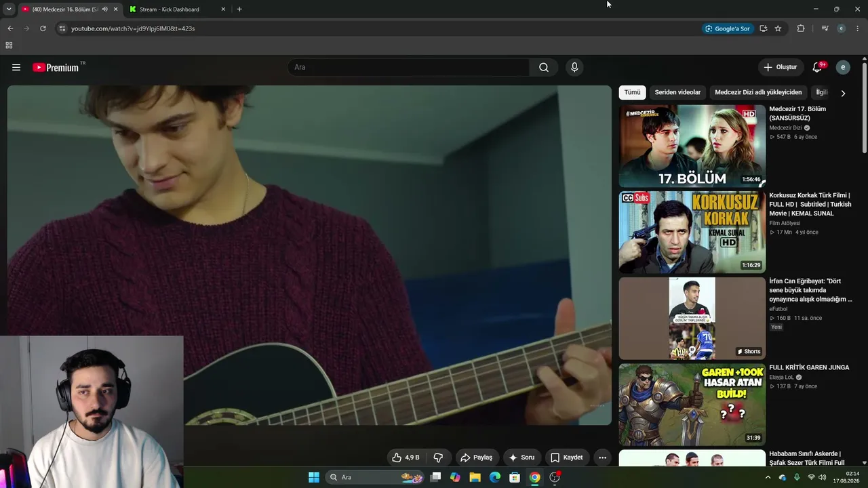Open a new browser tab
Screen dimensions: 868x488
click(239, 9)
